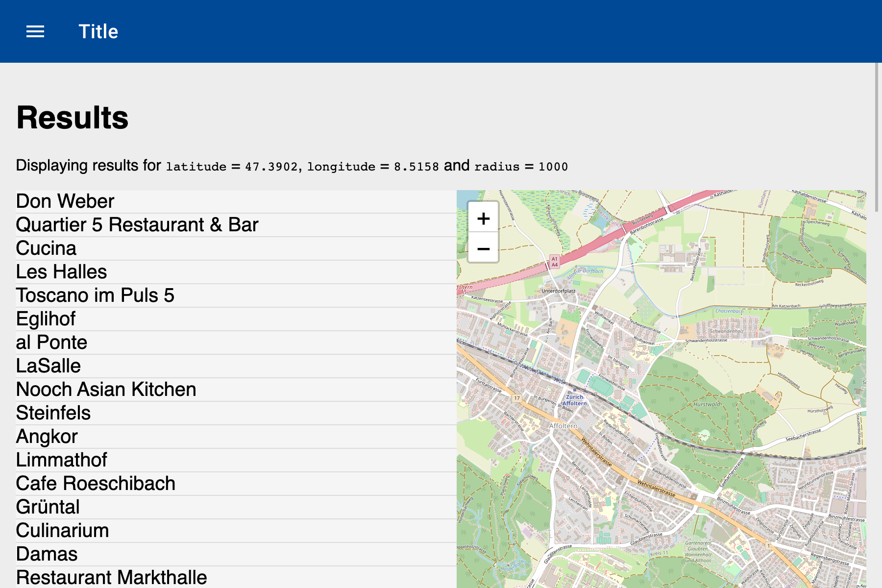Zoom in on the map
This screenshot has width=882, height=588.
483,219
